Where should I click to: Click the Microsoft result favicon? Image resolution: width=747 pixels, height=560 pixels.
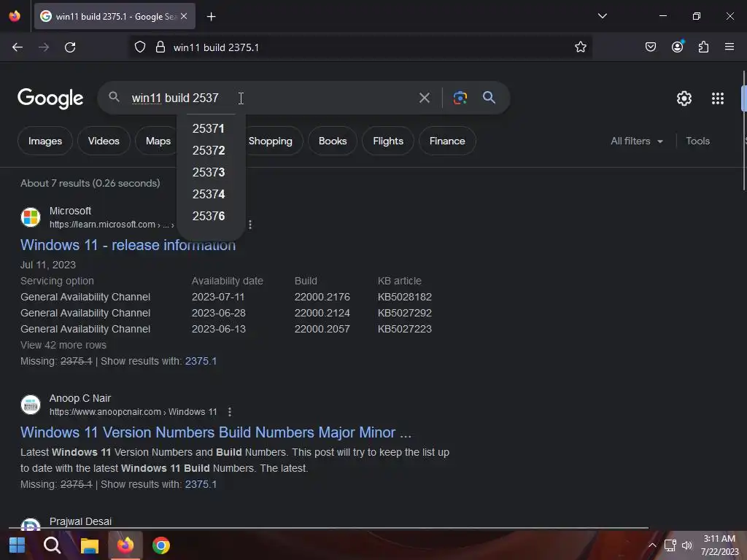tap(31, 217)
